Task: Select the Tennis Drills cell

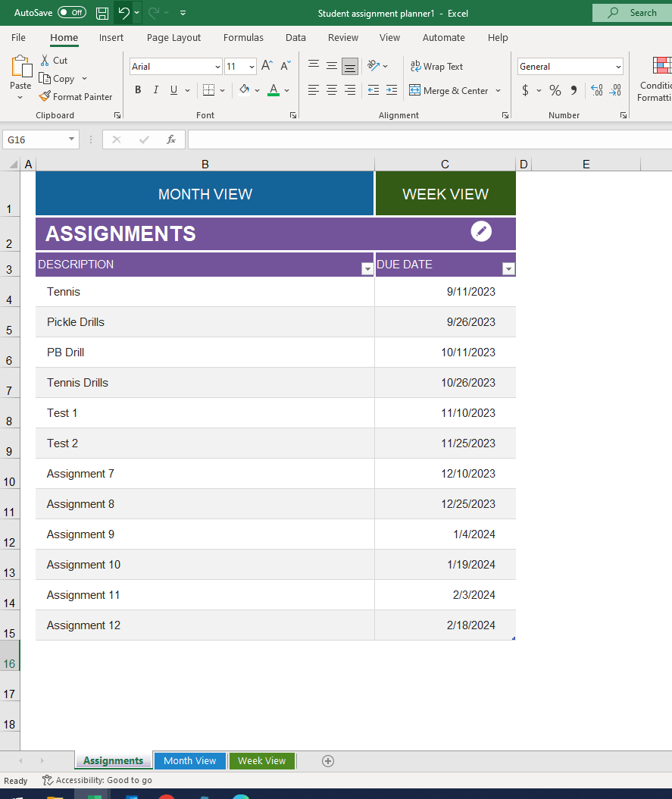Action: pos(205,383)
